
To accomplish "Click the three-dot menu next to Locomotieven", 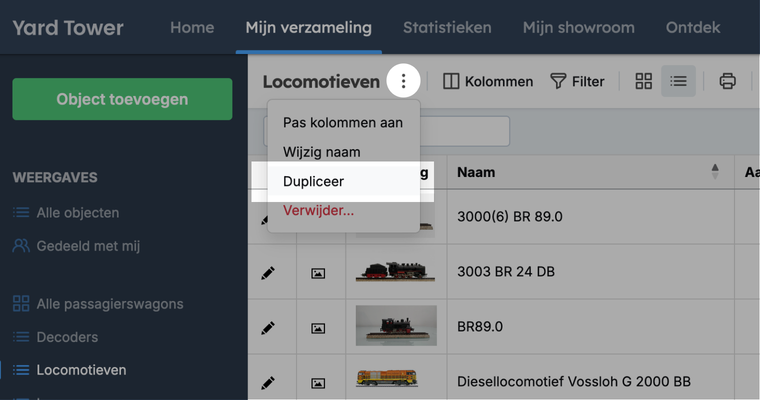I will (403, 81).
